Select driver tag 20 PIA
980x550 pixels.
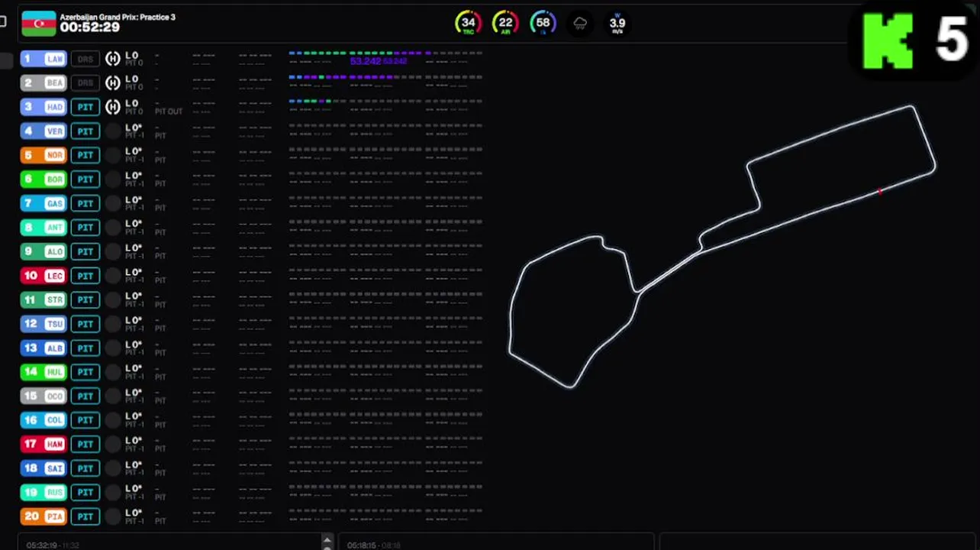click(44, 516)
